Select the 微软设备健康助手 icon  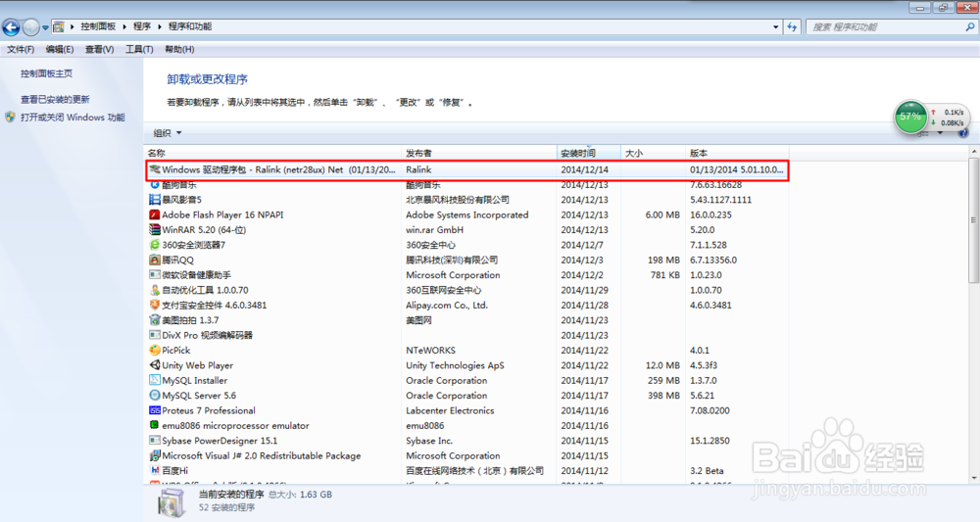click(x=155, y=275)
